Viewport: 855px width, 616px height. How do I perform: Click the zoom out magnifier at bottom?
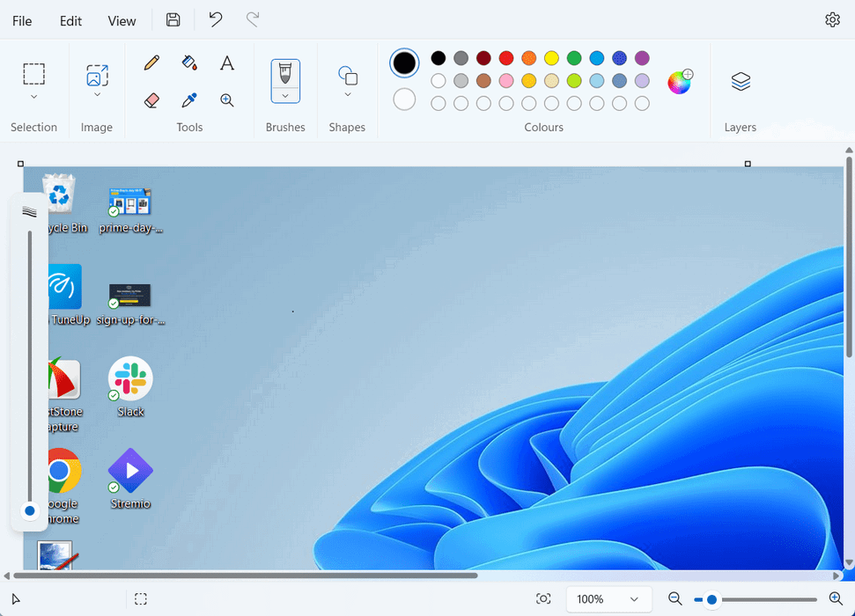[674, 598]
